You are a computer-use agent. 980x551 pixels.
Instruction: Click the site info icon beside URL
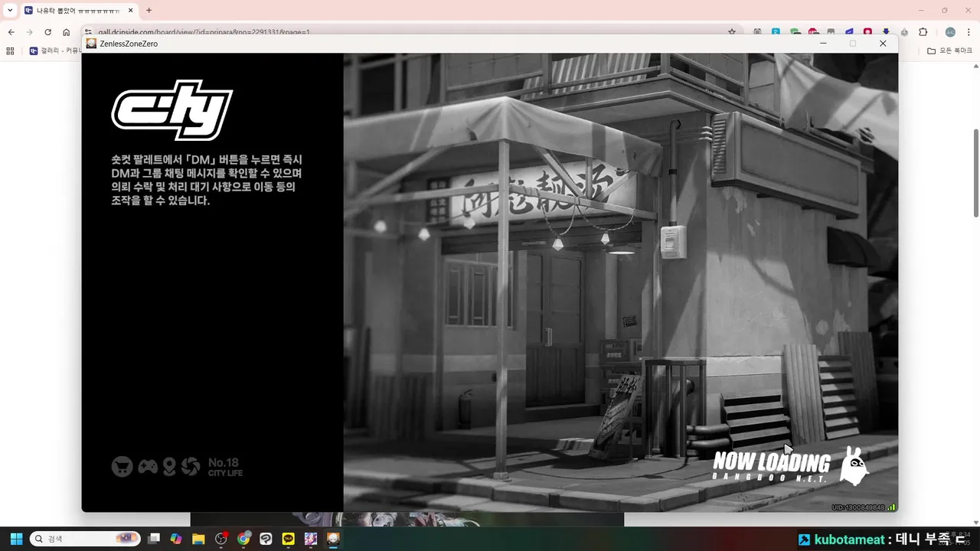[x=88, y=32]
